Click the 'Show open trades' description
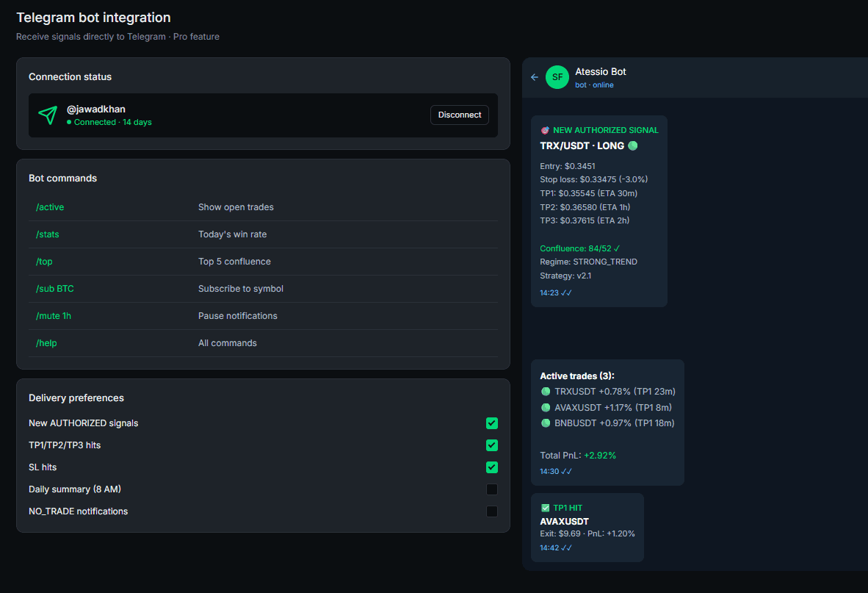The height and width of the screenshot is (593, 868). pyautogui.click(x=236, y=207)
